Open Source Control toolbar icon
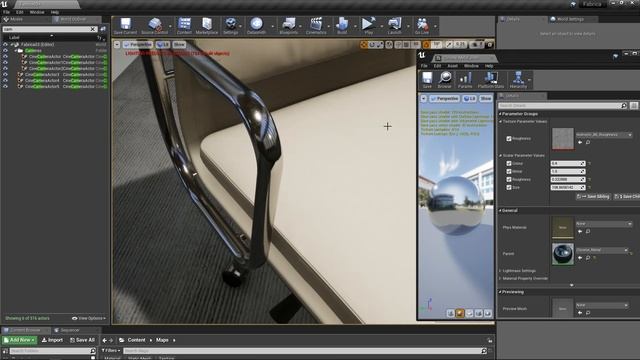This screenshot has height=360, width=640. pos(155,26)
